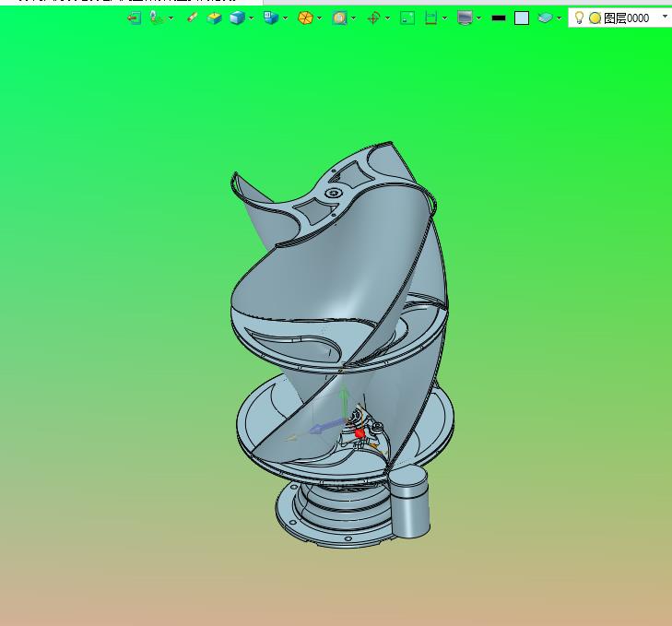Expand the orange polygon icon's dropdown arrow
The height and width of the screenshot is (626, 672).
point(319,18)
